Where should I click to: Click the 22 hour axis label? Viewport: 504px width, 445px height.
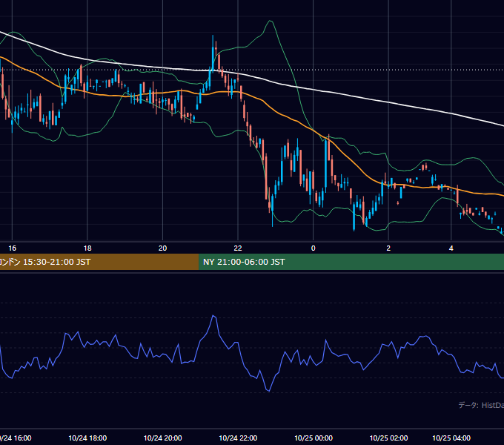tap(238, 248)
